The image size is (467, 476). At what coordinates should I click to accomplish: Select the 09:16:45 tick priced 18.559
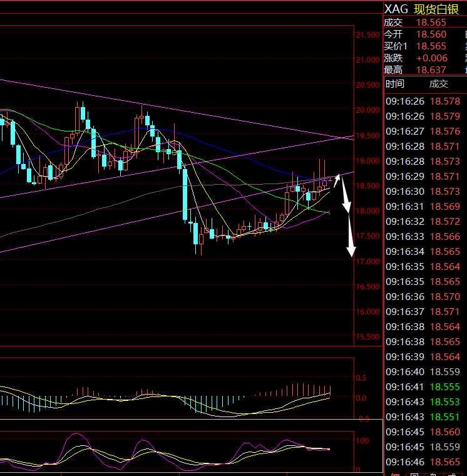point(423,447)
